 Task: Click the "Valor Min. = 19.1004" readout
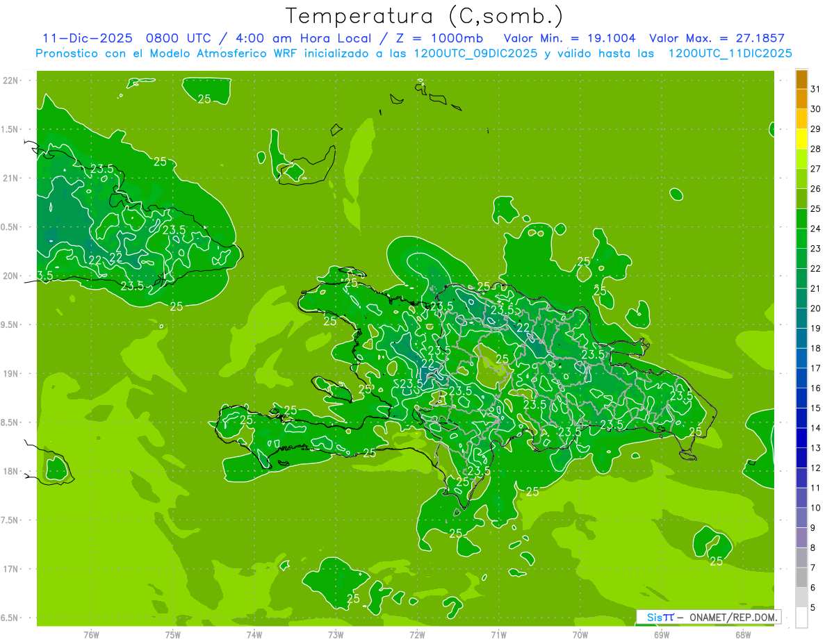pyautogui.click(x=569, y=38)
